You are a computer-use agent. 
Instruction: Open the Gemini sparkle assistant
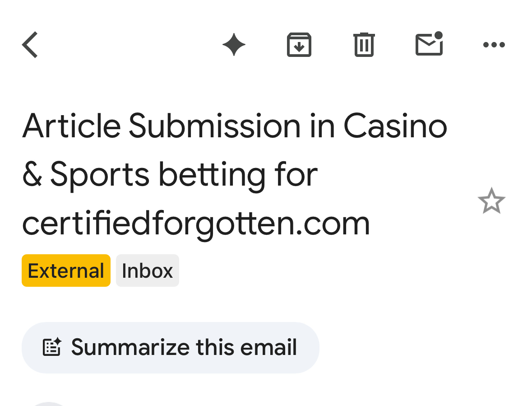234,45
